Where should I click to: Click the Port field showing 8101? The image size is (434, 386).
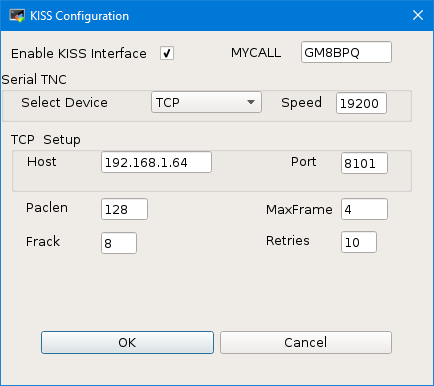[x=364, y=163]
